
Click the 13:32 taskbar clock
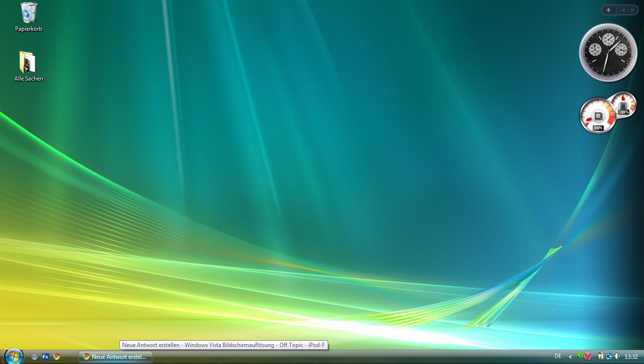(631, 357)
